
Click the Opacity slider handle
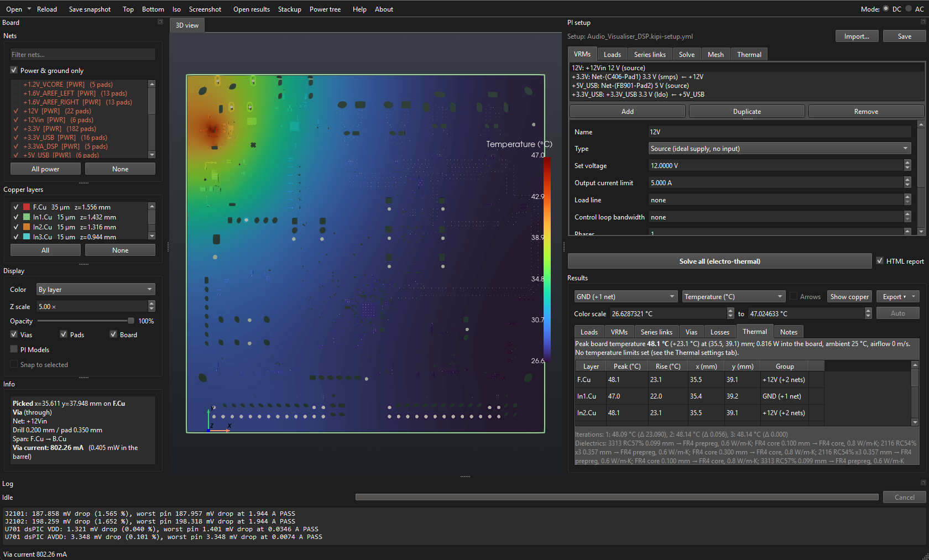point(131,321)
